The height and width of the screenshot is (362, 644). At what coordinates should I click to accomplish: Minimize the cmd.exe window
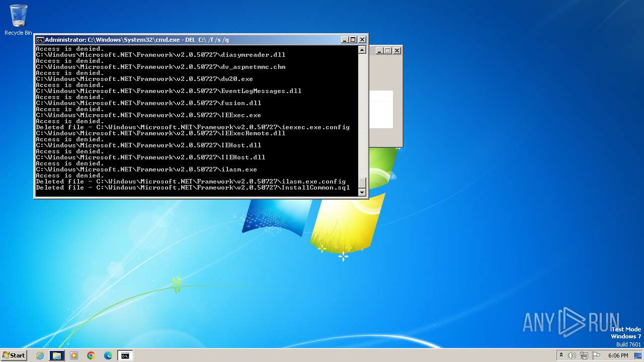click(x=345, y=40)
